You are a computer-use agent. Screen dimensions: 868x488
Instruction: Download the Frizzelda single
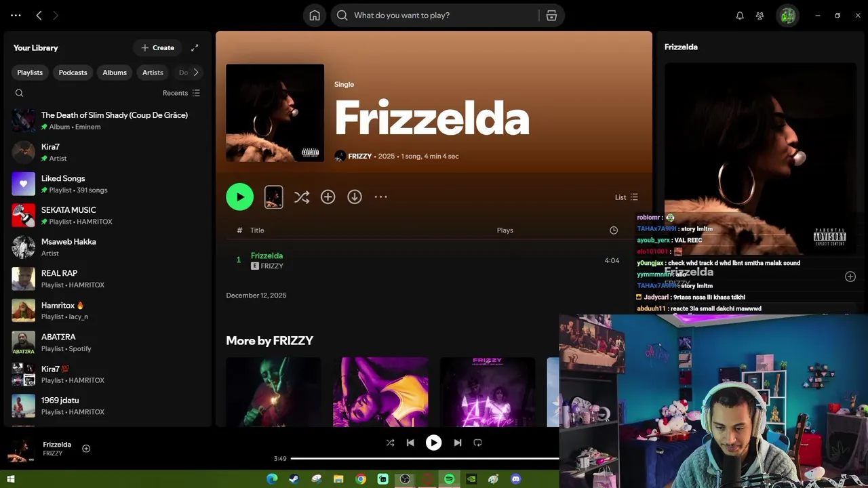tap(355, 197)
